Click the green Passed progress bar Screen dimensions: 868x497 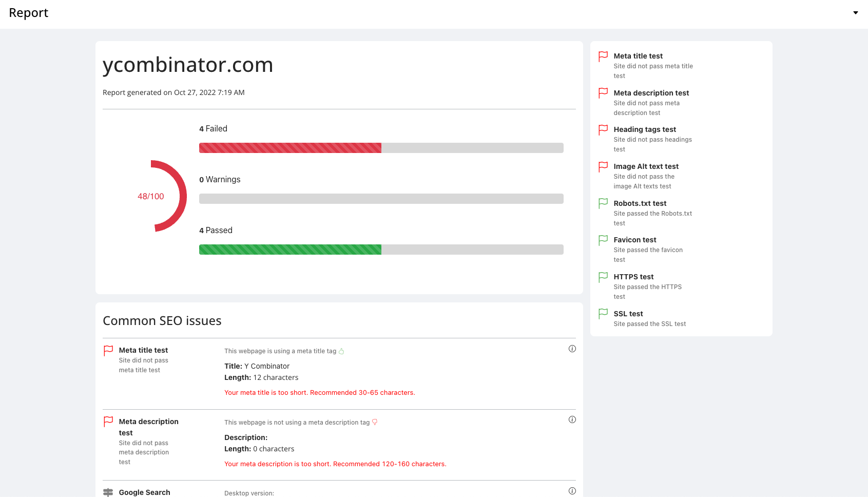(290, 250)
